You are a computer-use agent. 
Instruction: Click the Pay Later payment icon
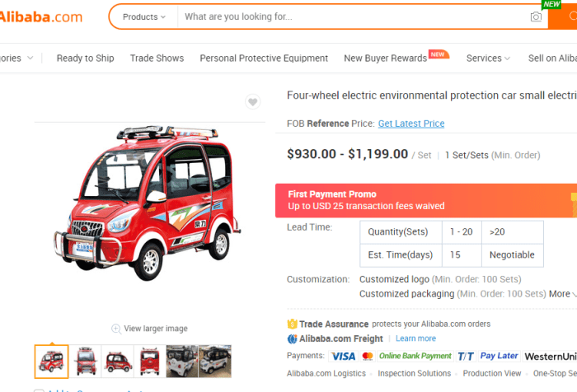[x=500, y=356]
